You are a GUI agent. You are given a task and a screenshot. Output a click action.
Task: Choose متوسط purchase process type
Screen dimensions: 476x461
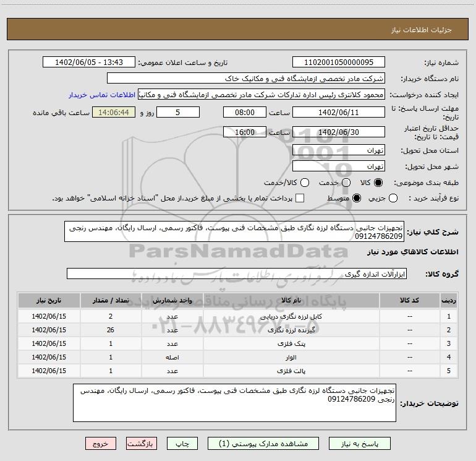[357, 198]
